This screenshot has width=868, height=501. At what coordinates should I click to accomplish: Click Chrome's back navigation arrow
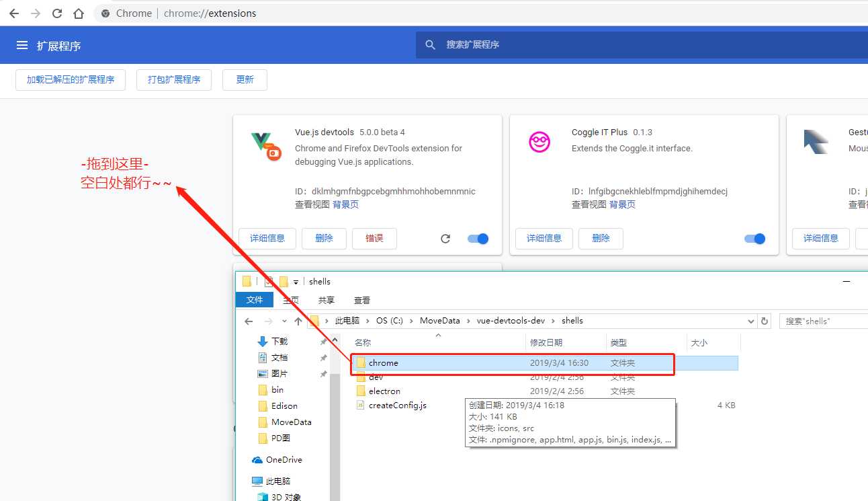coord(13,13)
